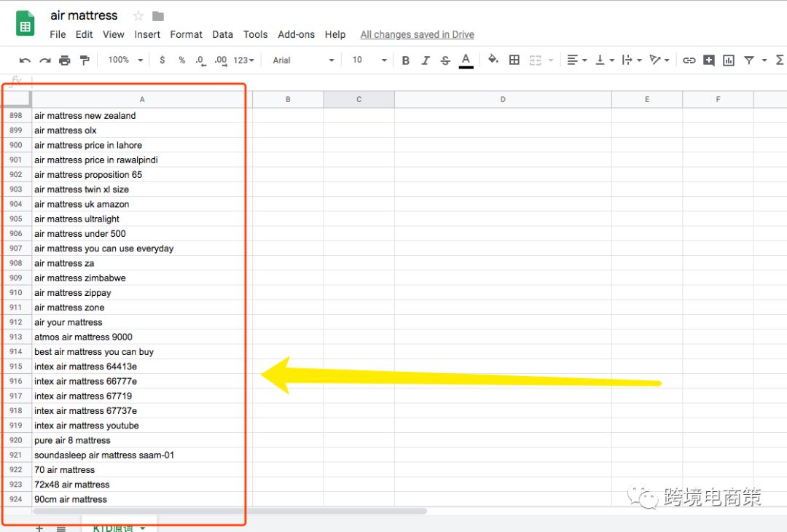Open the Arial font dropdown
Image resolution: width=787 pixels, height=532 pixels.
pyautogui.click(x=303, y=60)
